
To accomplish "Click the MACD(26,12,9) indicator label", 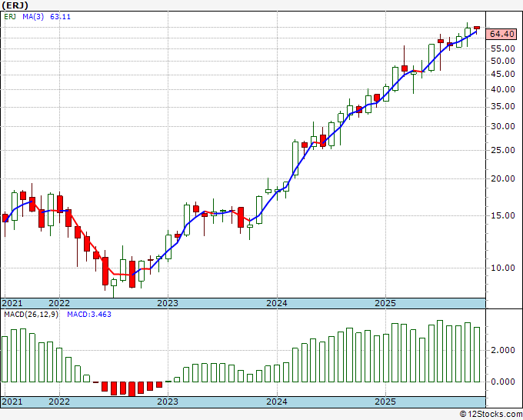I will click(x=31, y=315).
